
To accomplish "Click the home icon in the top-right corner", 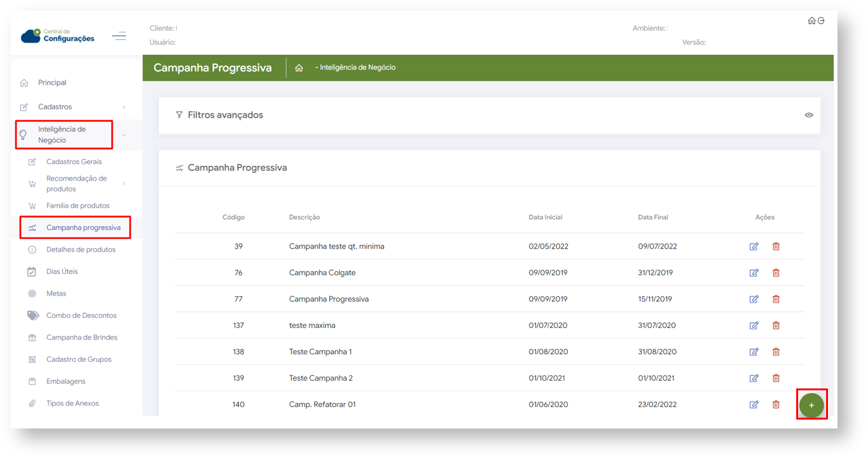I will click(x=811, y=21).
